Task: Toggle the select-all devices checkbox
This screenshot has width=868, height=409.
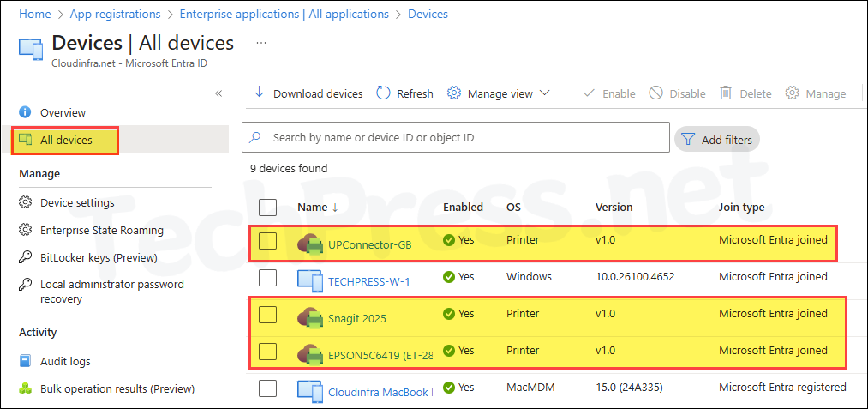Action: click(x=268, y=208)
